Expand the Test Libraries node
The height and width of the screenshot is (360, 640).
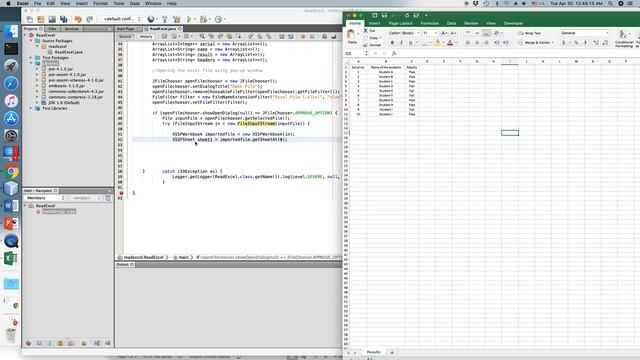tap(31, 109)
